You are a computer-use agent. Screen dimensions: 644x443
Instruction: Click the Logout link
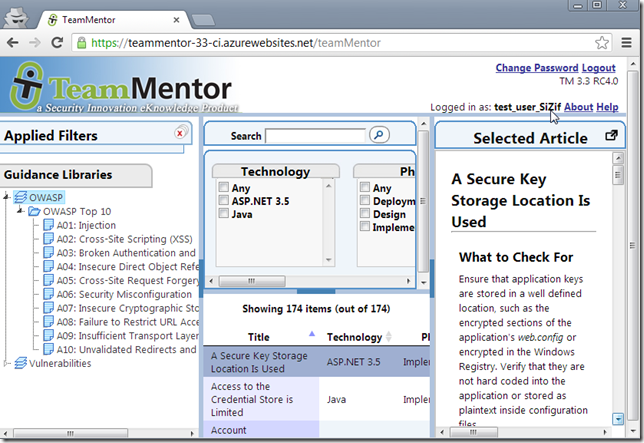tap(599, 68)
